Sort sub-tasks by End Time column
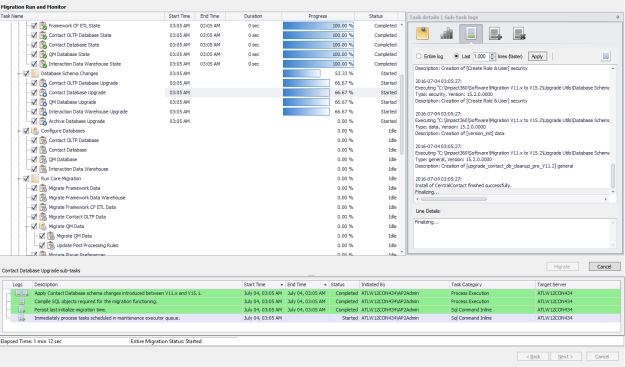 tap(307, 285)
